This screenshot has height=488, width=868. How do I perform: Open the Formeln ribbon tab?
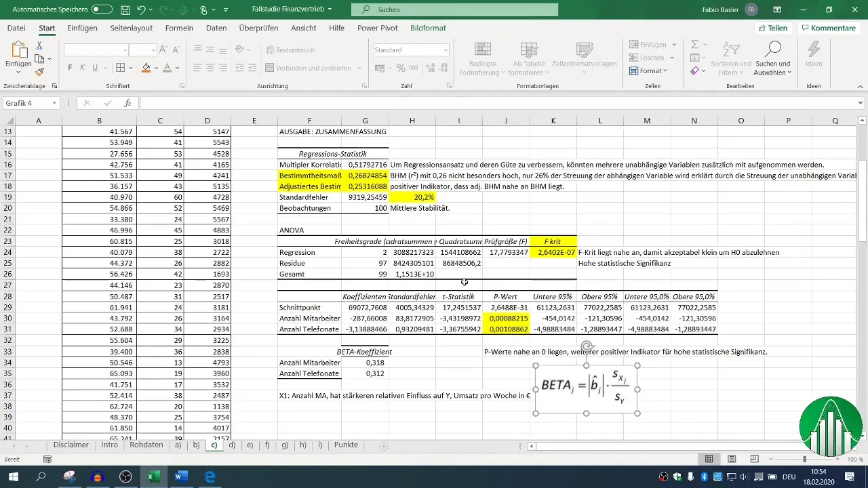click(179, 28)
